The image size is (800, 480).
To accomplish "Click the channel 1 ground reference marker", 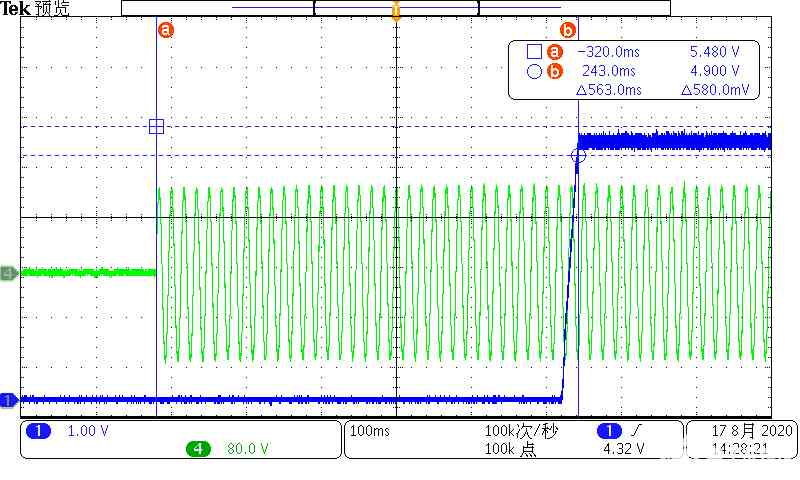I will pyautogui.click(x=9, y=400).
